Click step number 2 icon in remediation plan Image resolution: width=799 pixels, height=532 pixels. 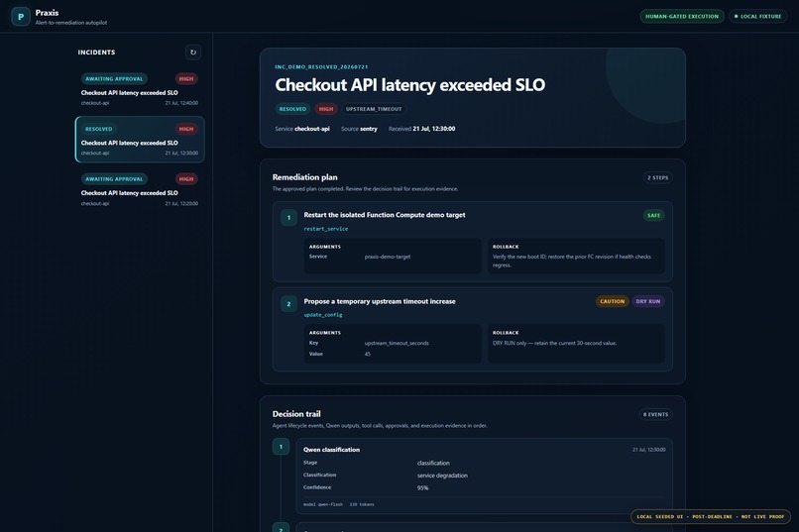[x=288, y=304]
